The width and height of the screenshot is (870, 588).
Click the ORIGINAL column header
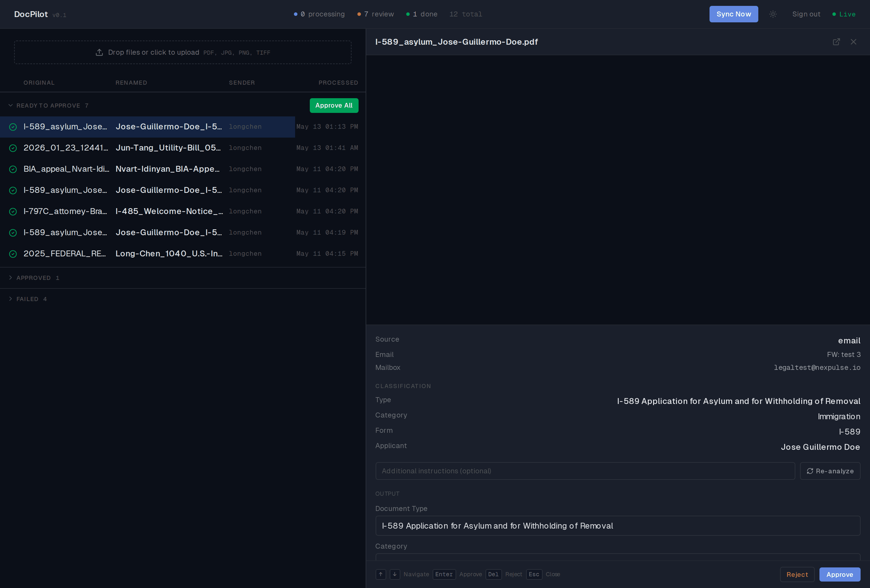[39, 83]
